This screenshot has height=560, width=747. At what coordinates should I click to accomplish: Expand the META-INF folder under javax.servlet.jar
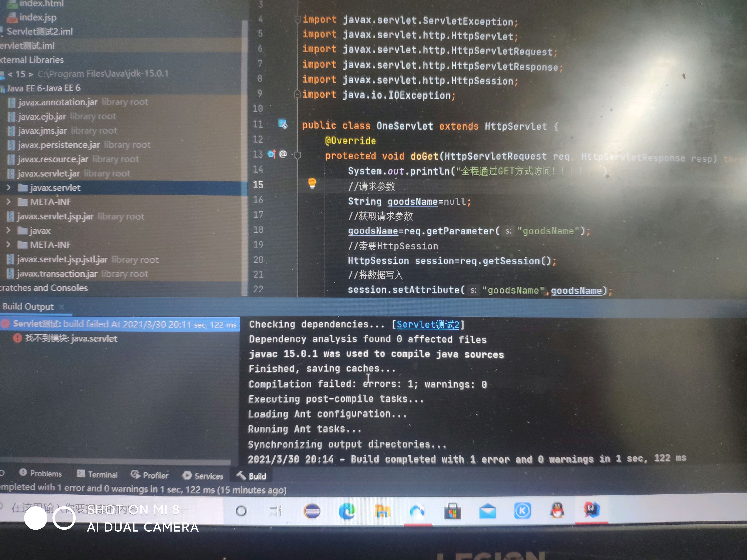tap(9, 202)
